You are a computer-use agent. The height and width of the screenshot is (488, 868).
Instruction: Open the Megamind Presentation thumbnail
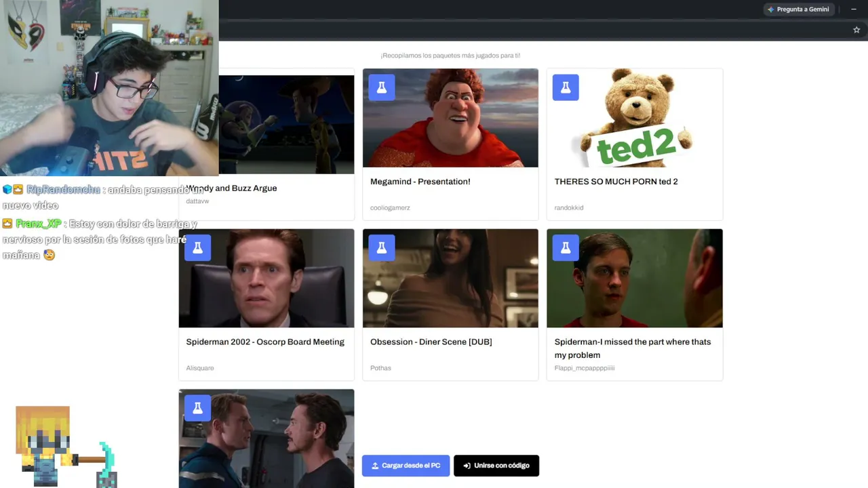[450, 118]
